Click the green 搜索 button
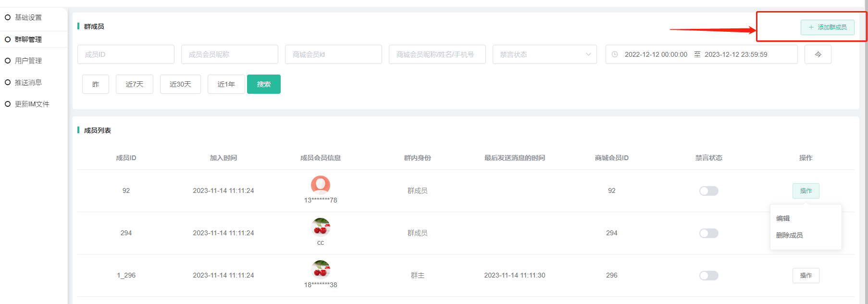Screen dimensions: 868x304 (264, 84)
